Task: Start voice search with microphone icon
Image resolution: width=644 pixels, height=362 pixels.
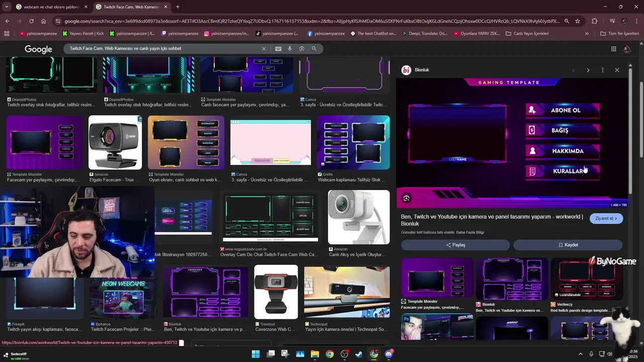Action: 290,49
